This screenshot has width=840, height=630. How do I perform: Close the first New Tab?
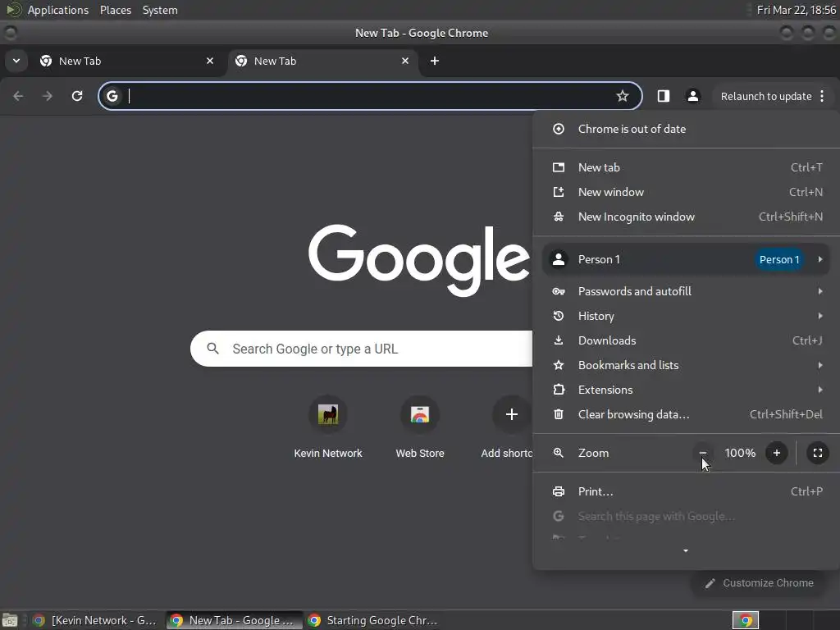click(x=210, y=61)
